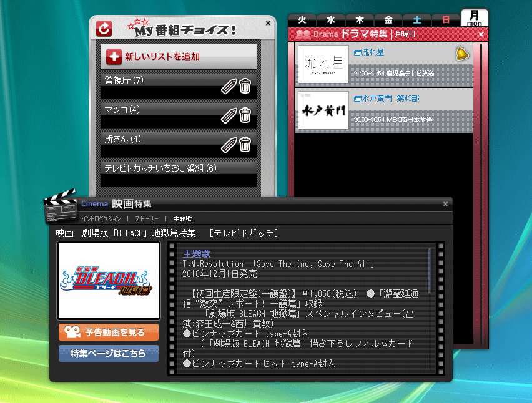Select the 日 (Sunday) tab
The image size is (532, 403).
[446, 20]
